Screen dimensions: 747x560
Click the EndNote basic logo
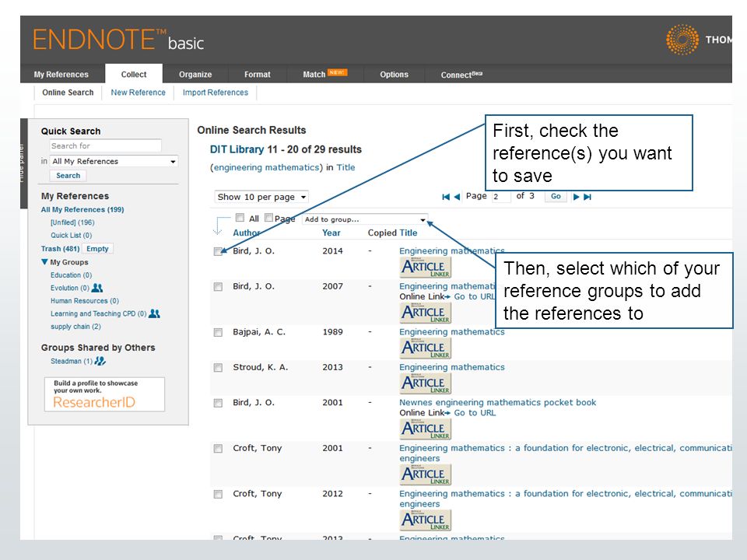[x=118, y=40]
